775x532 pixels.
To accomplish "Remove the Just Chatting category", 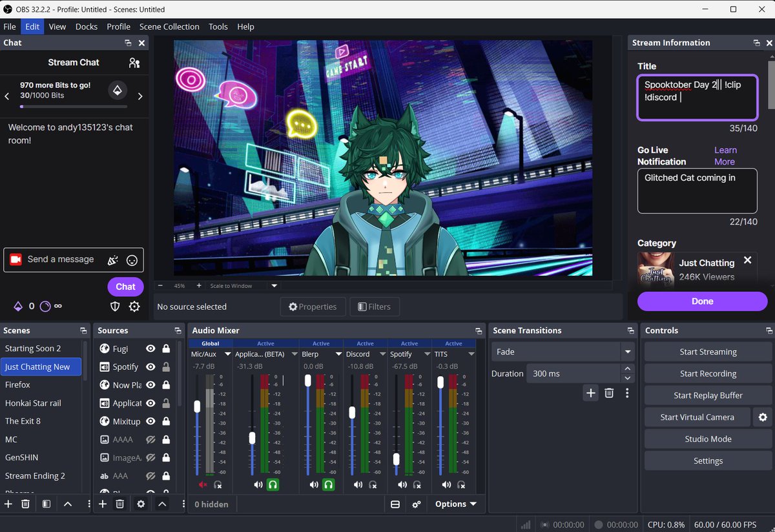I will 747,260.
